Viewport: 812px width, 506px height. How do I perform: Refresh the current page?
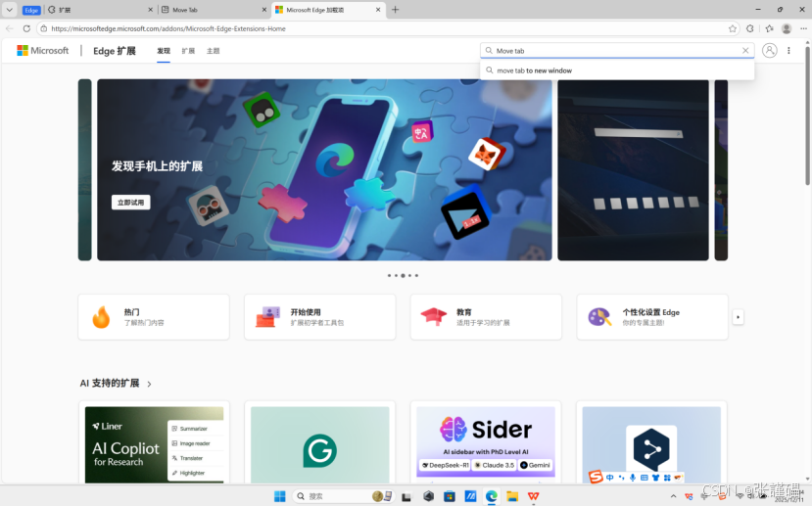tap(26, 28)
